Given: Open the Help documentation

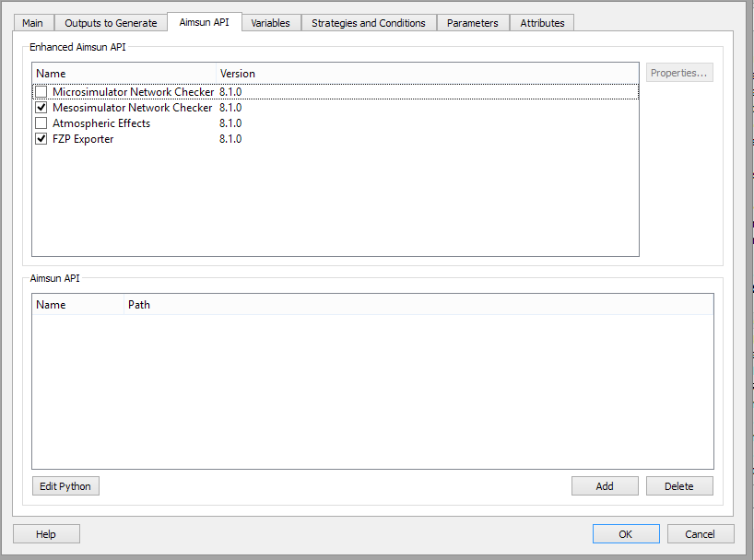Looking at the screenshot, I should pyautogui.click(x=45, y=533).
